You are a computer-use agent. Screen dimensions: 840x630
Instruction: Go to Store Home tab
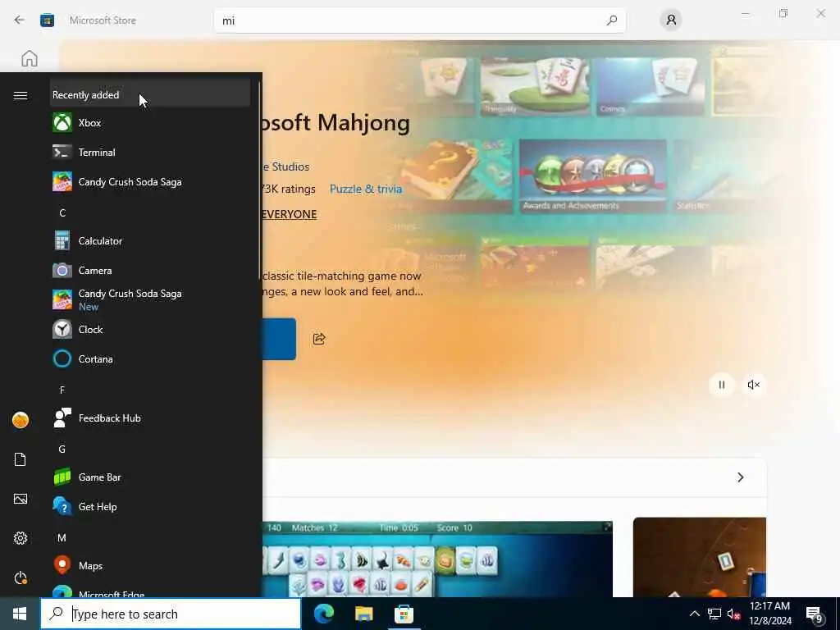[30, 58]
